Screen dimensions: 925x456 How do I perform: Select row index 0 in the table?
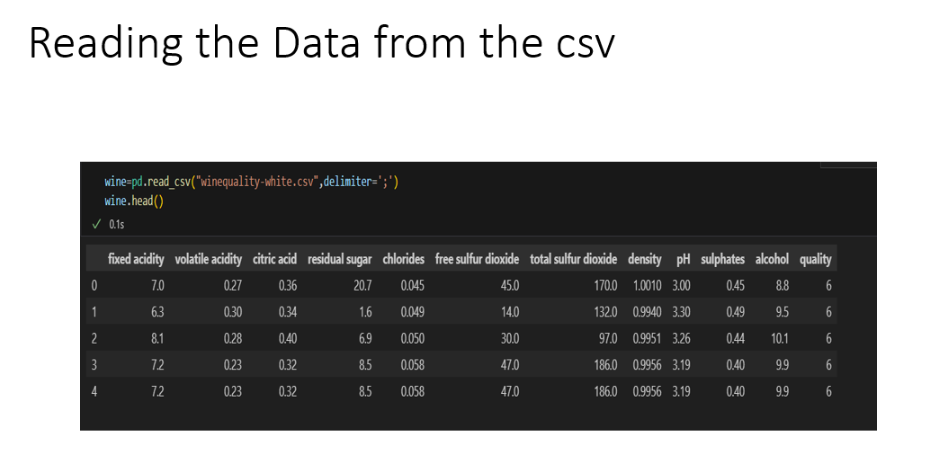[x=94, y=286]
